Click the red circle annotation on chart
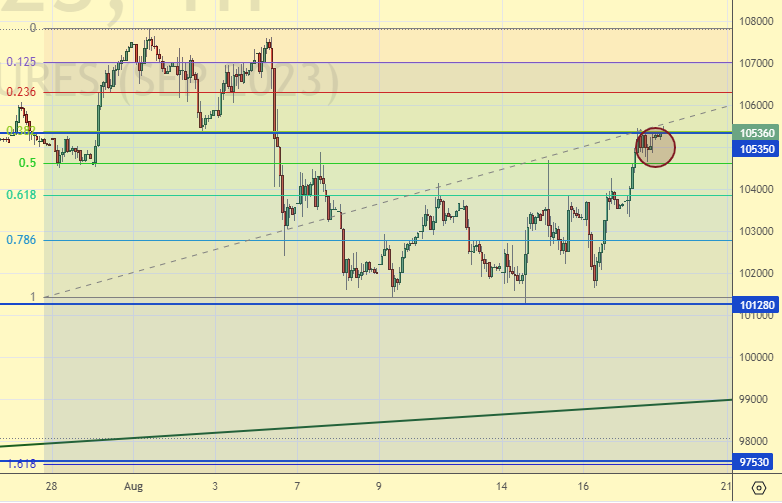 [655, 146]
